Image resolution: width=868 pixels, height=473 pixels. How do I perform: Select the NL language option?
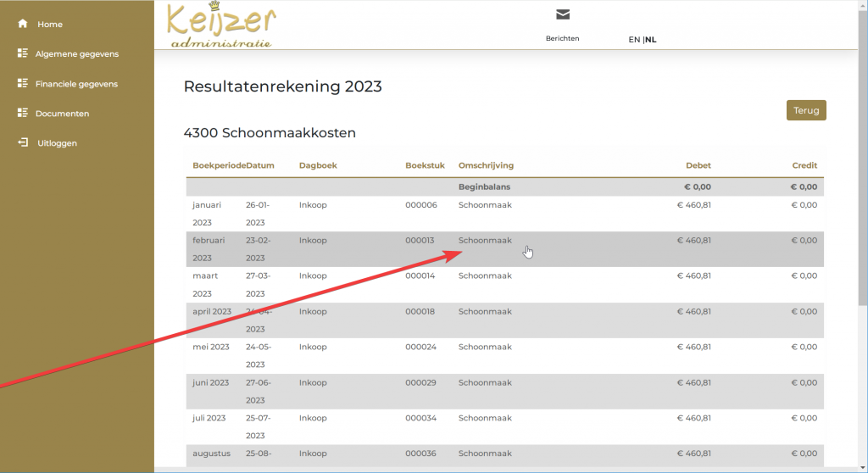pyautogui.click(x=650, y=39)
